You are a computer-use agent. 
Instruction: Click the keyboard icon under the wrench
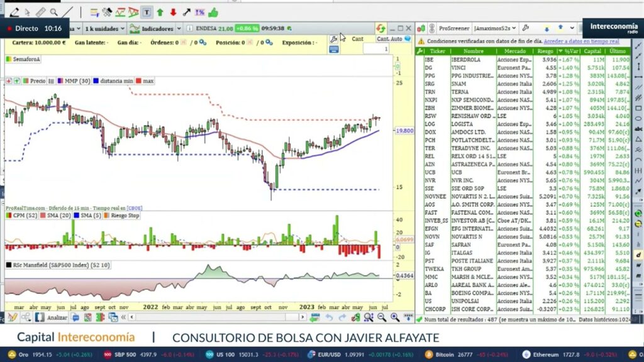333,49
